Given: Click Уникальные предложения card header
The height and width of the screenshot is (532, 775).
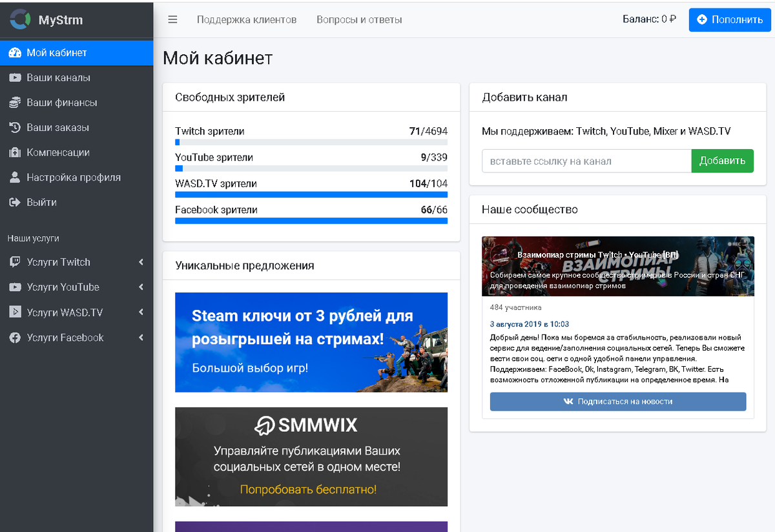Looking at the screenshot, I should pyautogui.click(x=311, y=265).
